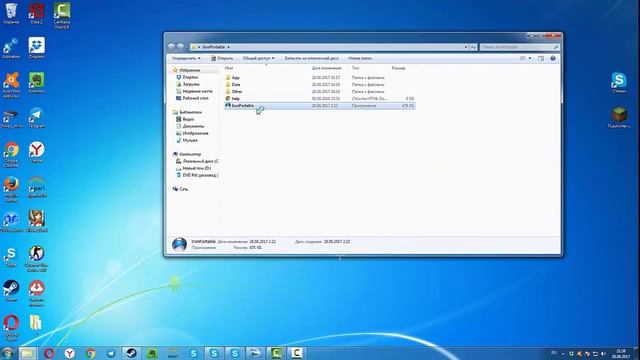
Task: Click the Новая папка button
Action: [x=360, y=58]
